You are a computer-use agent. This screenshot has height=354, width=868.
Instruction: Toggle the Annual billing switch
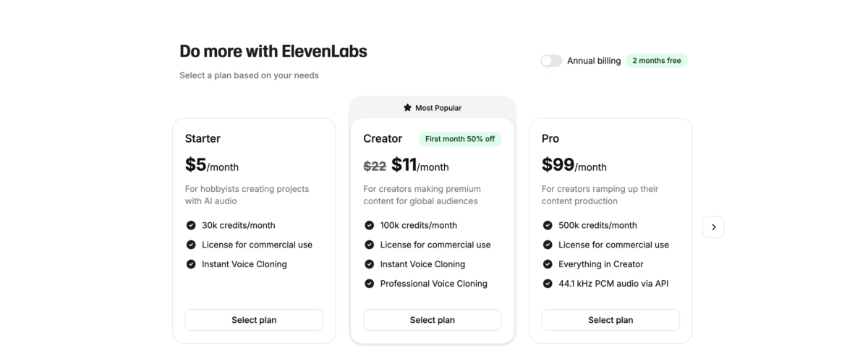pos(551,61)
